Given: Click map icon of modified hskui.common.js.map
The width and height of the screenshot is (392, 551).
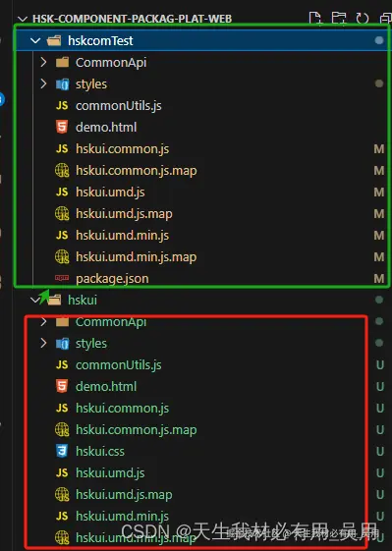Looking at the screenshot, I should 62,171.
